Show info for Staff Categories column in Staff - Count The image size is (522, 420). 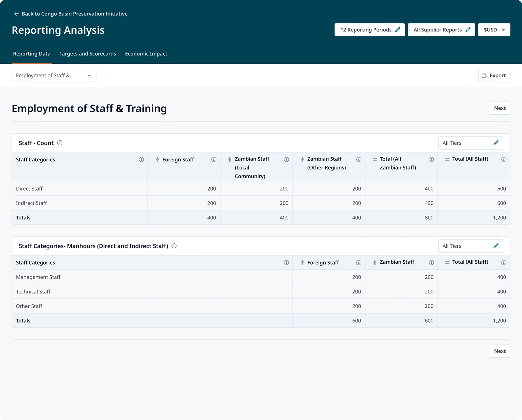tap(141, 159)
